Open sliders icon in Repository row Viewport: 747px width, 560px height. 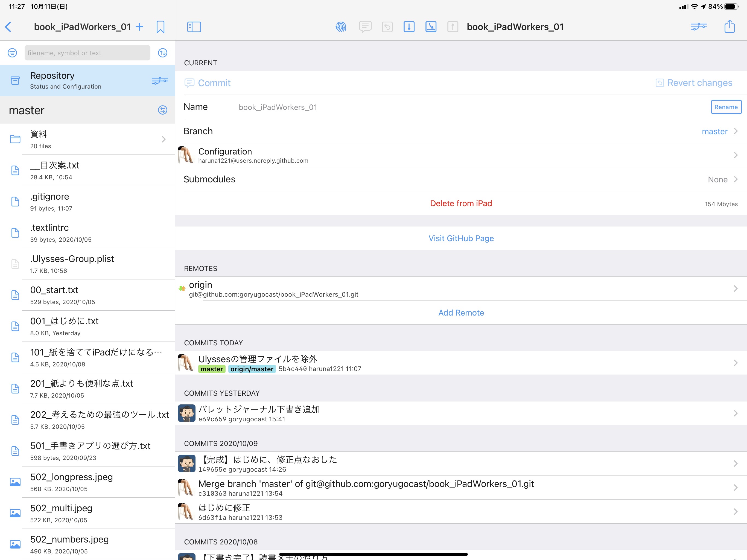tap(160, 81)
